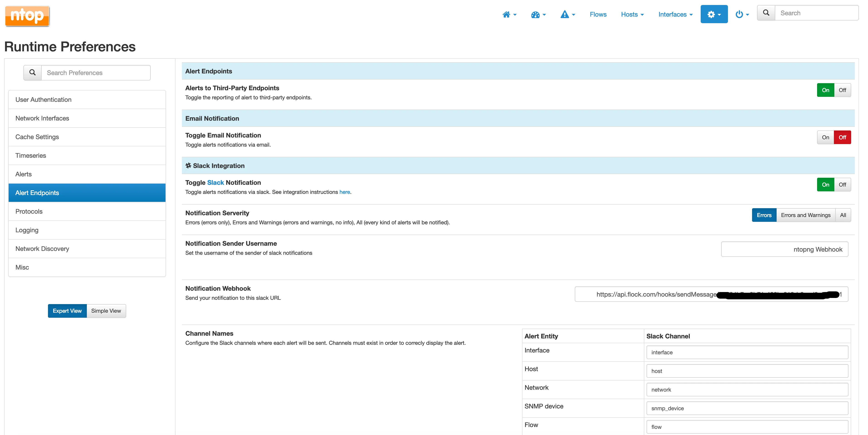Click the ntop logo

pos(27,16)
